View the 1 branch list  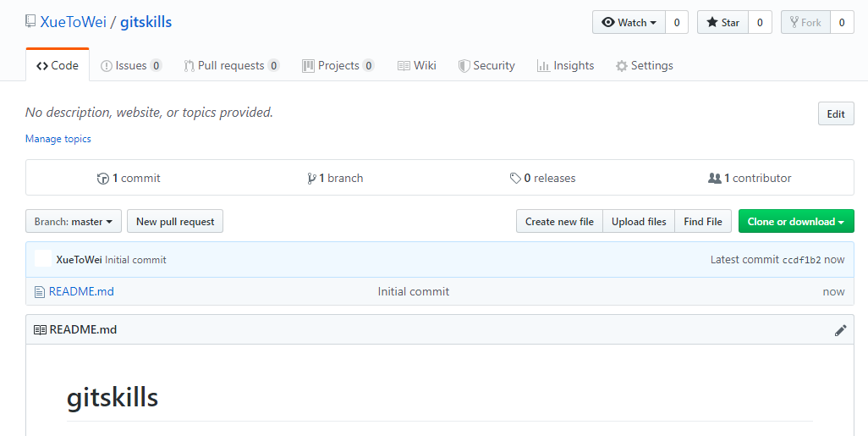[x=336, y=179]
